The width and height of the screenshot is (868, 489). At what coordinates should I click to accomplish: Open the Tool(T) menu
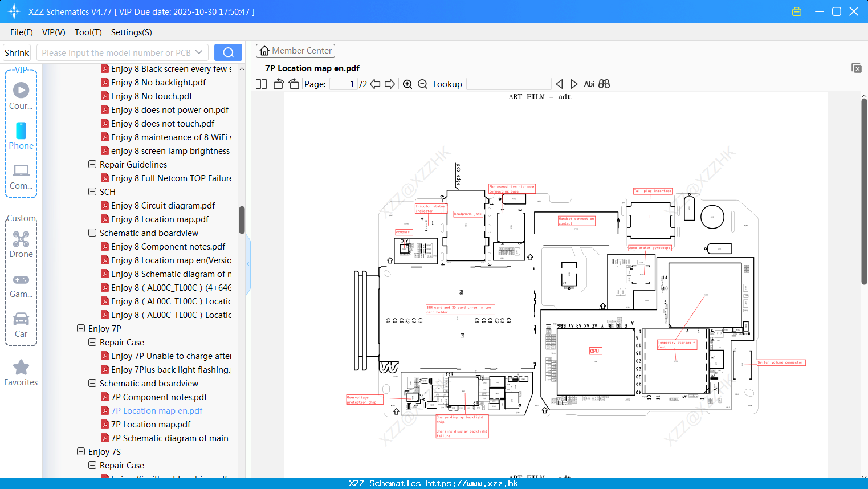point(88,32)
